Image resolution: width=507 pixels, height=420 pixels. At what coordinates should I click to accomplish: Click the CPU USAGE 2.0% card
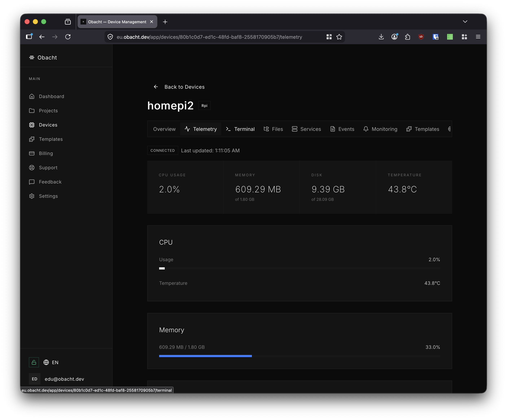click(185, 187)
